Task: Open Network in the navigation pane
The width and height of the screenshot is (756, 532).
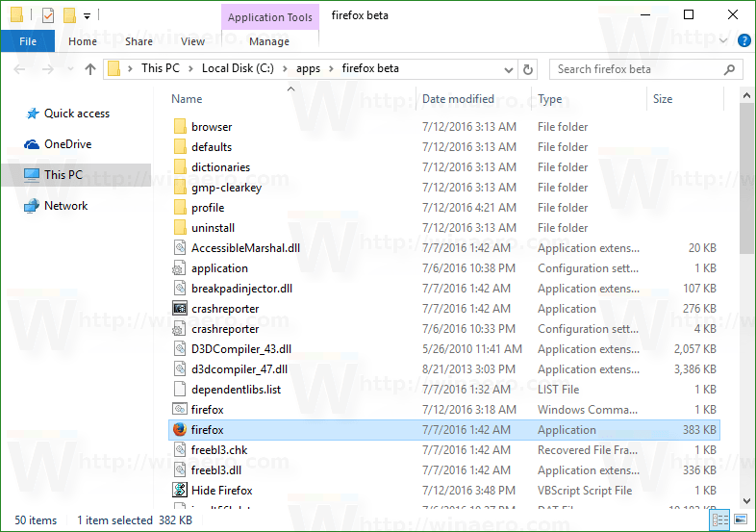Action: point(65,206)
